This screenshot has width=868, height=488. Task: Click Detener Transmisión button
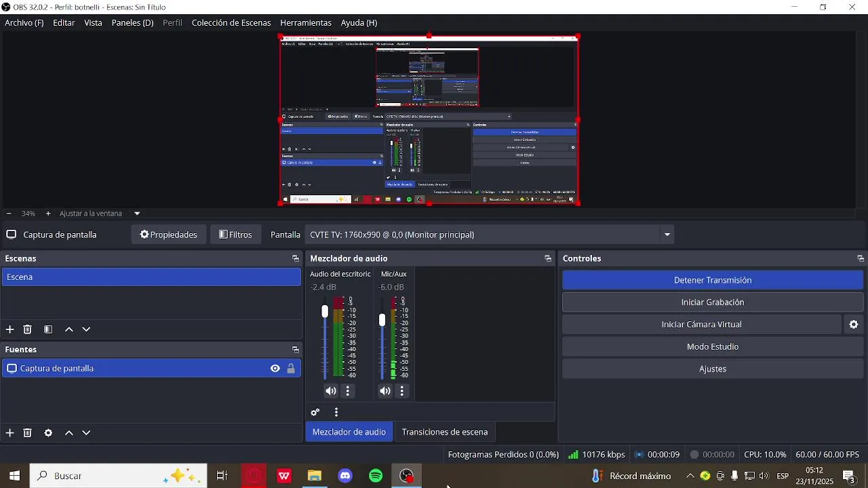pos(713,280)
